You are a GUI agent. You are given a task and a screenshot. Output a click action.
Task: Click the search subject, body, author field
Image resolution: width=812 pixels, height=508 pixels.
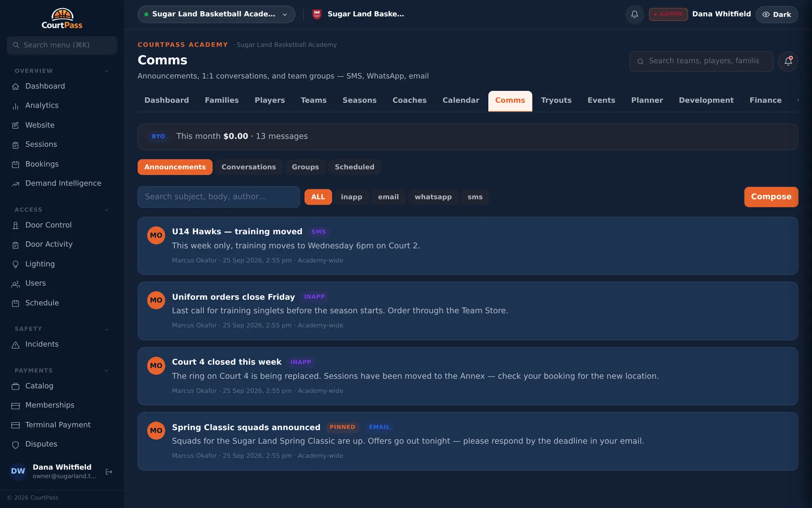pos(219,197)
